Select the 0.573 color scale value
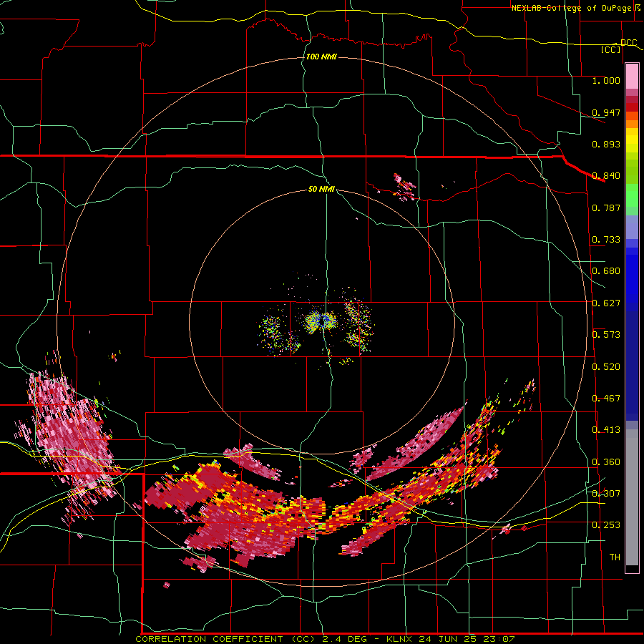The image size is (644, 644). click(x=606, y=335)
